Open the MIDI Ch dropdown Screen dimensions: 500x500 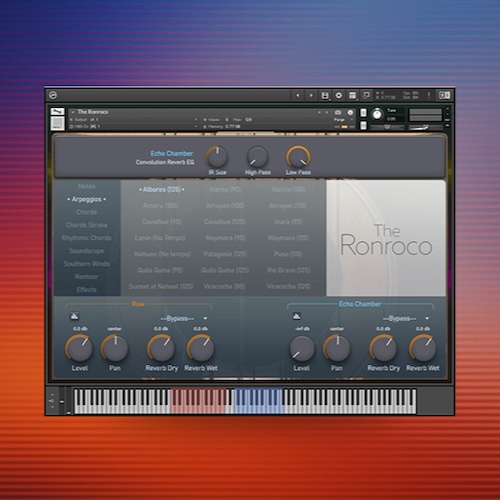coord(133,126)
